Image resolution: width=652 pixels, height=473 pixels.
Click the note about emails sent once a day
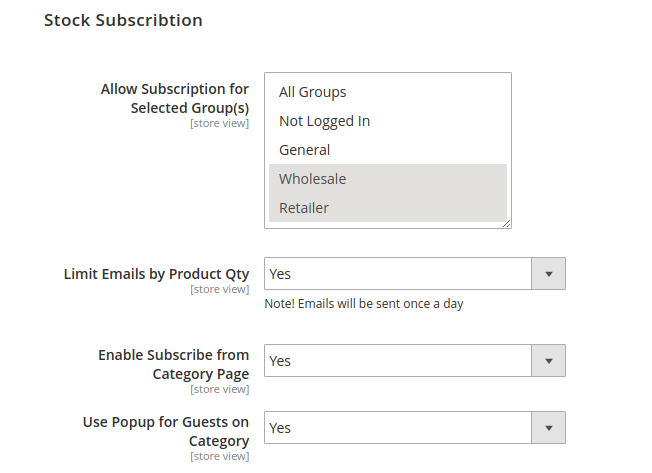tap(363, 304)
